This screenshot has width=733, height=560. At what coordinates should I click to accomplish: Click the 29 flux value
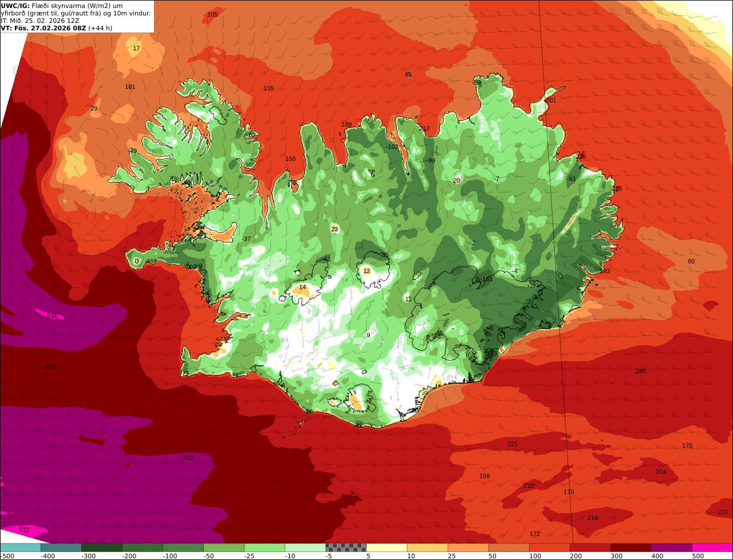94,109
